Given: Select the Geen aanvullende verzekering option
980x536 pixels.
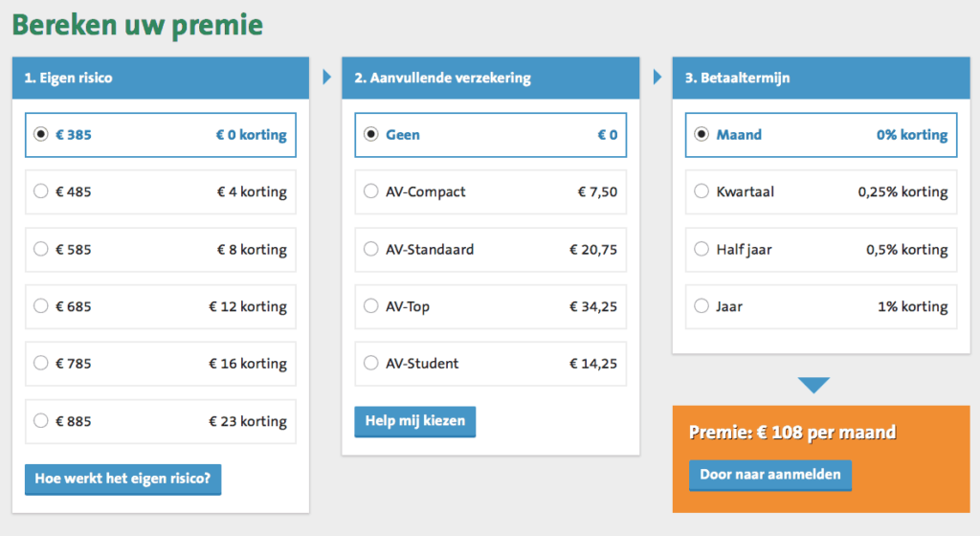Looking at the screenshot, I should [x=371, y=135].
